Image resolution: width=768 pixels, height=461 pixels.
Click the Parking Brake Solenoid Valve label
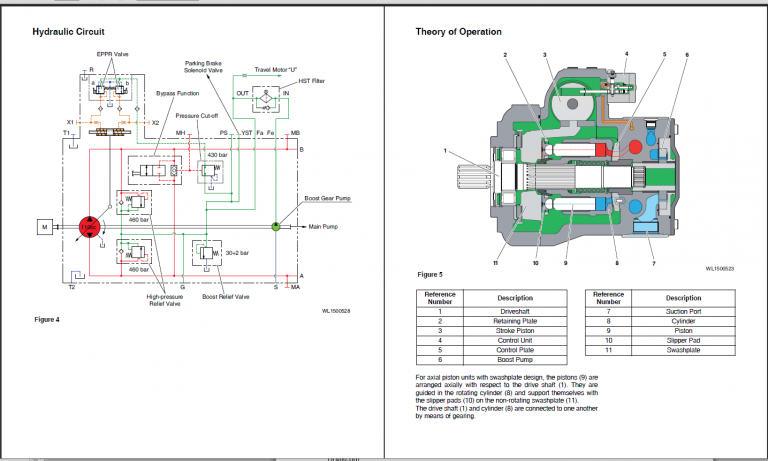click(203, 67)
